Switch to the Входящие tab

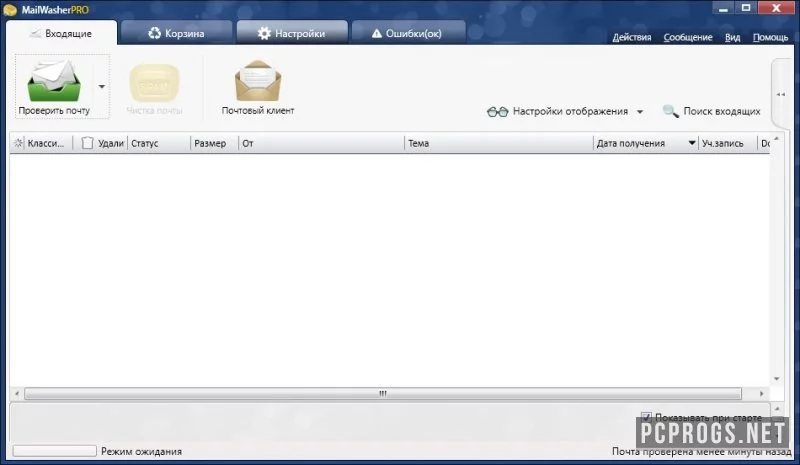tap(61, 33)
